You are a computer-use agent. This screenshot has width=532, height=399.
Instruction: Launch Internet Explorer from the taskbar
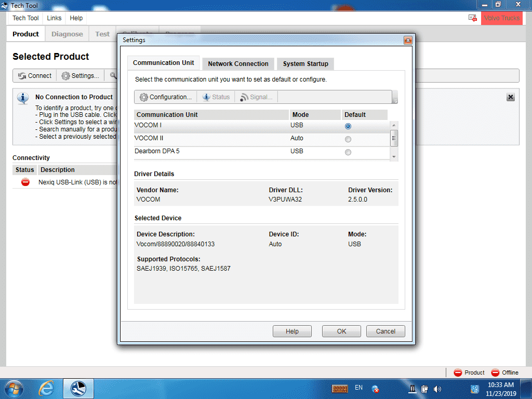coord(46,389)
